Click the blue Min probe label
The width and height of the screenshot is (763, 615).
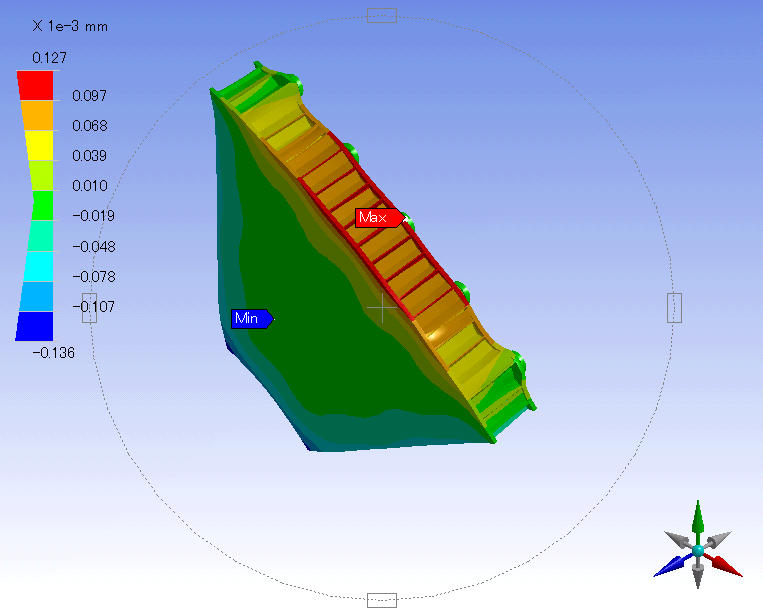click(x=252, y=319)
